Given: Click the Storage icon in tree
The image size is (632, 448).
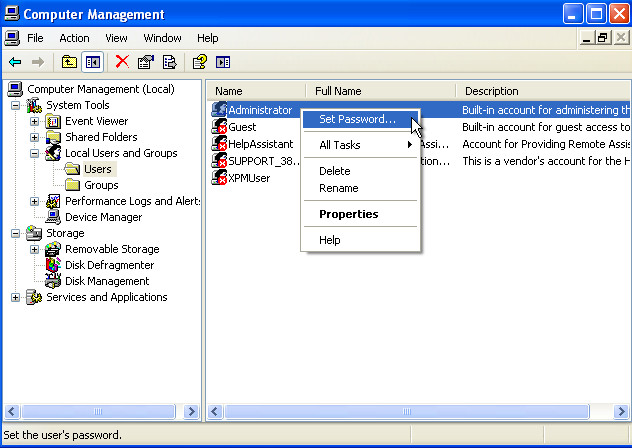Looking at the screenshot, I should tap(34, 233).
